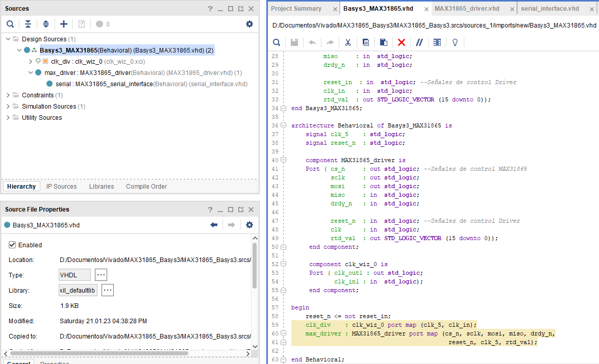Click the light bulb icon in editor toolbar
Image resolution: width=599 pixels, height=364 pixels.
pyautogui.click(x=455, y=42)
